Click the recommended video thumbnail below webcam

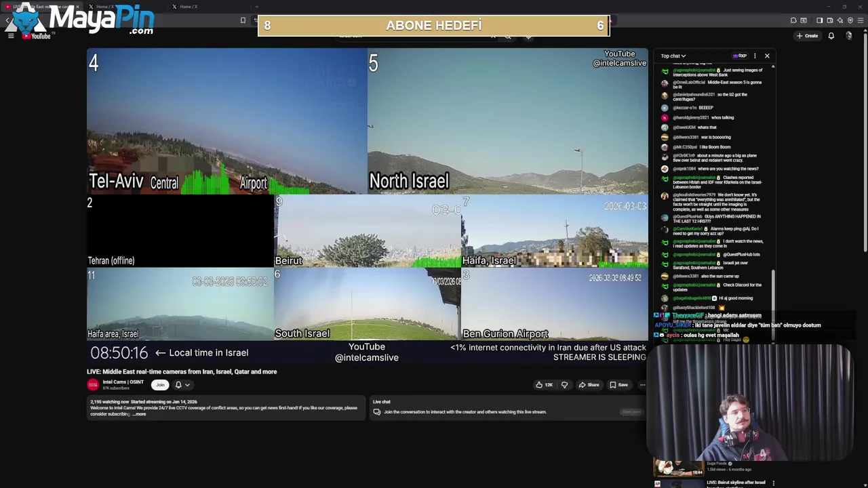679,468
